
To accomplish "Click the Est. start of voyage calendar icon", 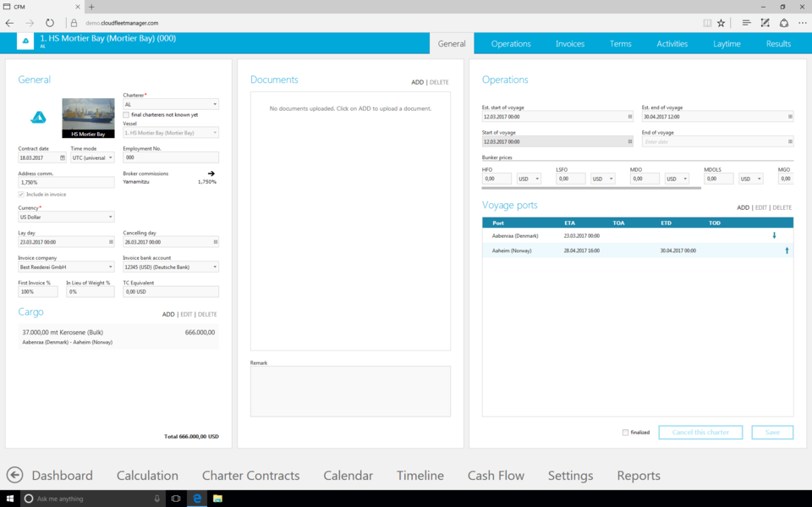I will [630, 117].
